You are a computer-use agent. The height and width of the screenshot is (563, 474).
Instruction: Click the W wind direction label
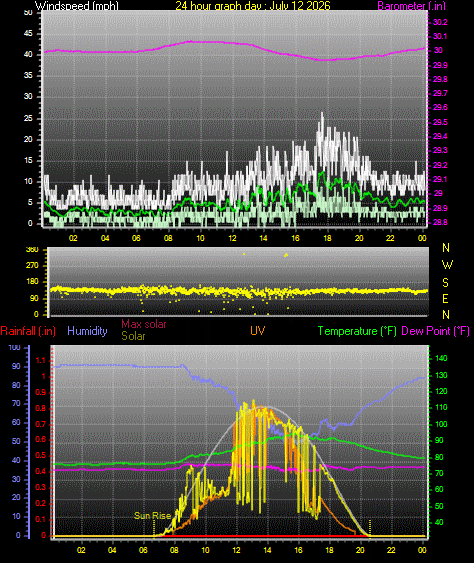(447, 265)
